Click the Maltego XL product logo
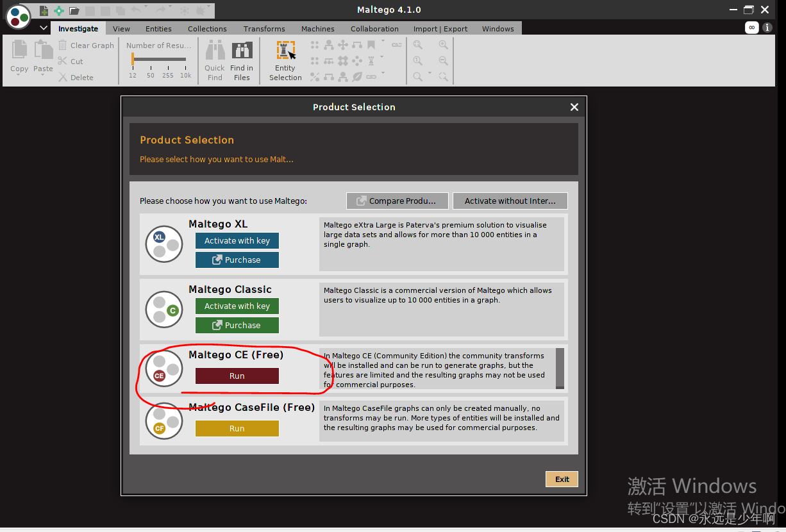This screenshot has height=532, width=786. coord(164,244)
